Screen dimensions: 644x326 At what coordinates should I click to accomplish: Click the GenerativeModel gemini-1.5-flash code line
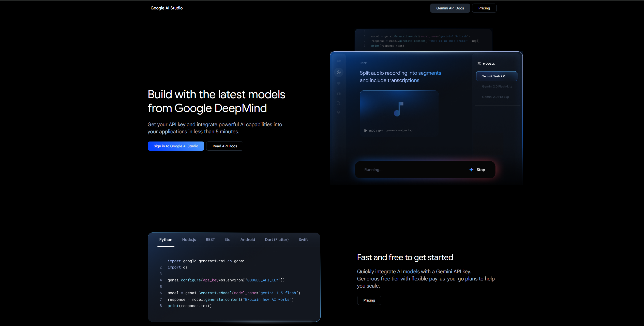pyautogui.click(x=234, y=293)
